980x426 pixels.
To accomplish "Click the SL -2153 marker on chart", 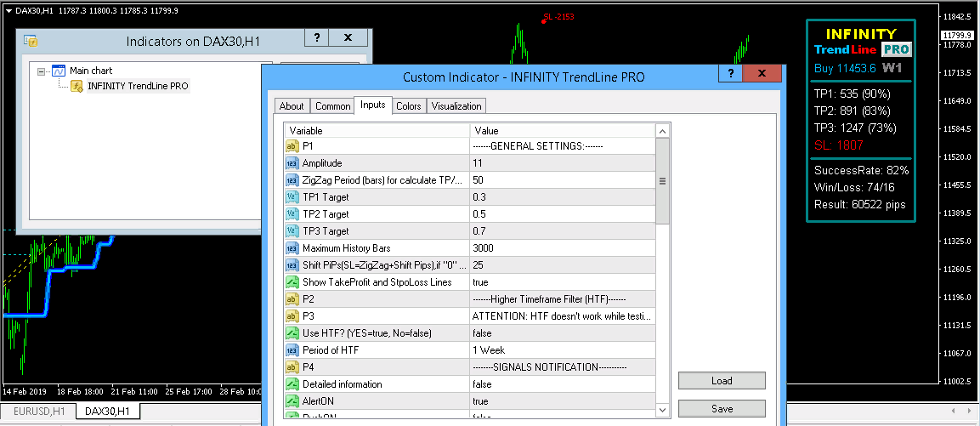I will (557, 17).
